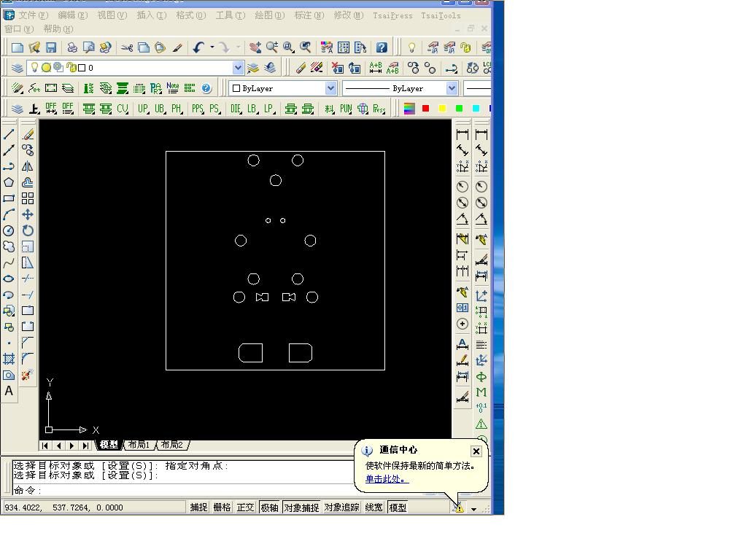
Task: Select the Line tool in draw toolbar
Action: tap(9, 134)
